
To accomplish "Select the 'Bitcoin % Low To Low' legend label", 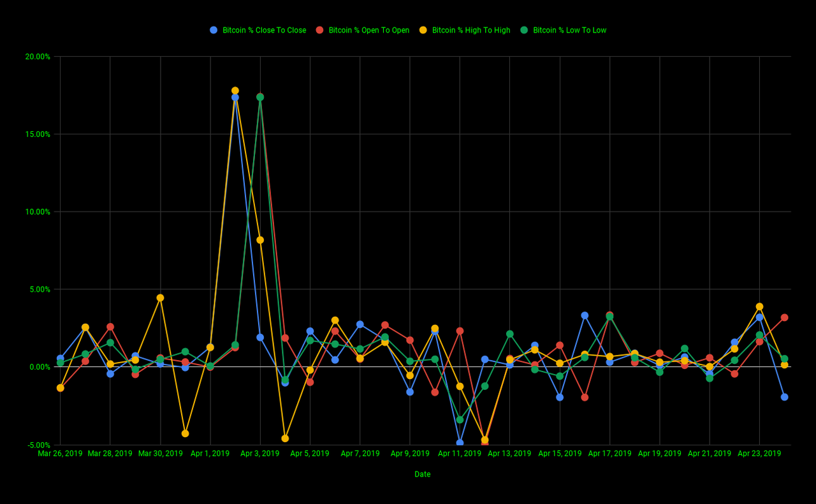I will (570, 30).
